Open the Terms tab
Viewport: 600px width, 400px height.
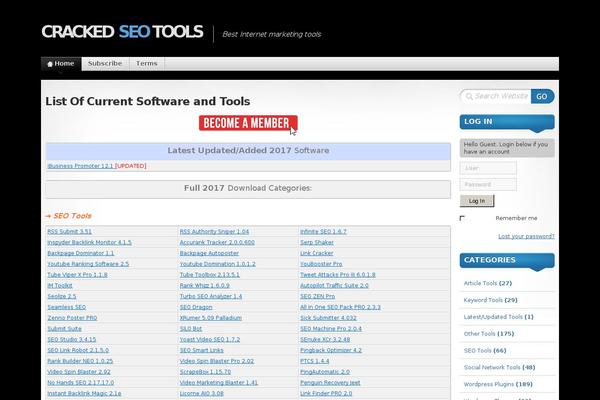pos(147,64)
